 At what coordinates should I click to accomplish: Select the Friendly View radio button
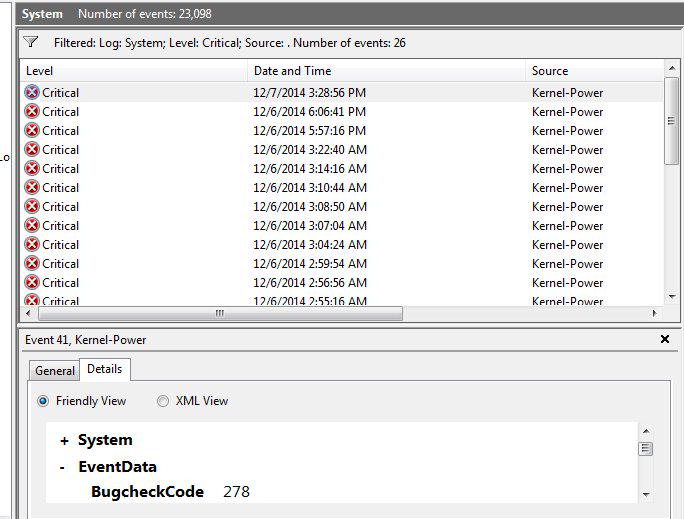pyautogui.click(x=43, y=401)
